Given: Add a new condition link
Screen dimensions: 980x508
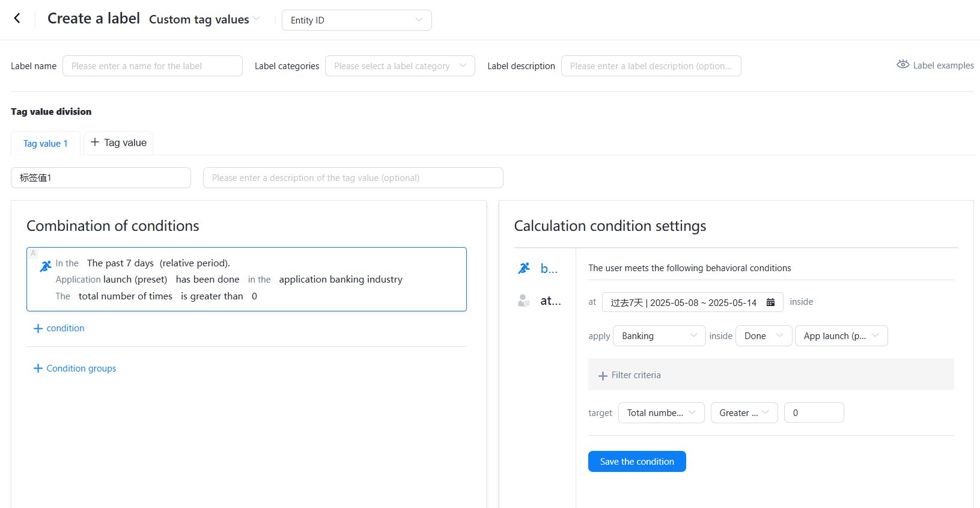Looking at the screenshot, I should click(59, 328).
